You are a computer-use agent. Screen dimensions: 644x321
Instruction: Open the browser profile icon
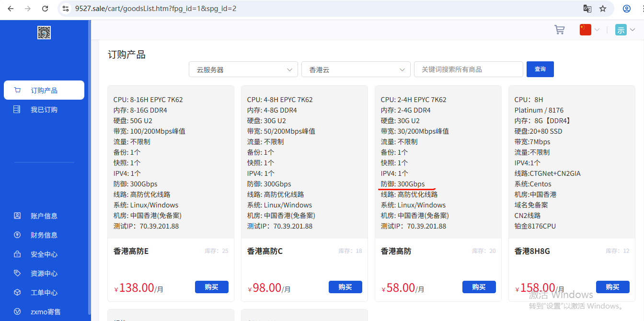(626, 9)
